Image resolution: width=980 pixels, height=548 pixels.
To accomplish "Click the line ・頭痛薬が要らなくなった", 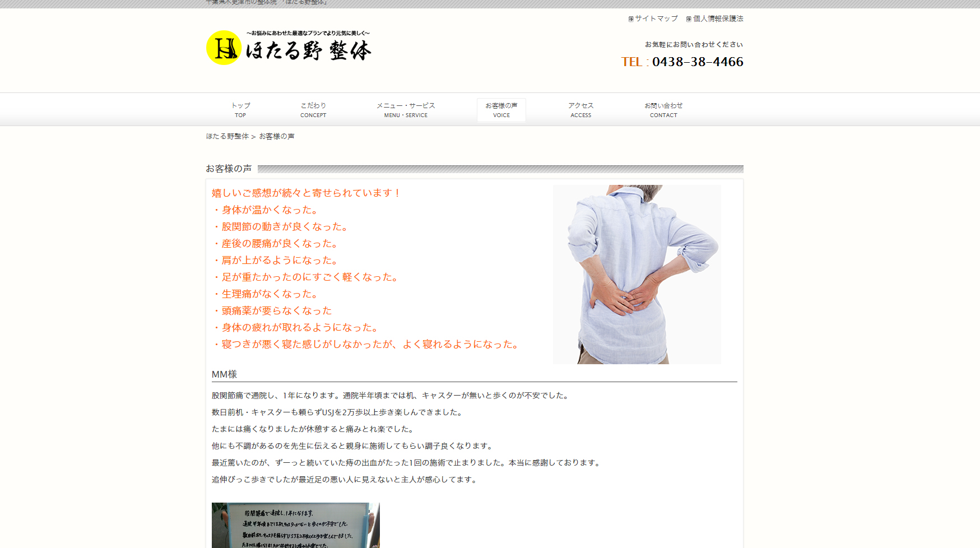I will [272, 310].
